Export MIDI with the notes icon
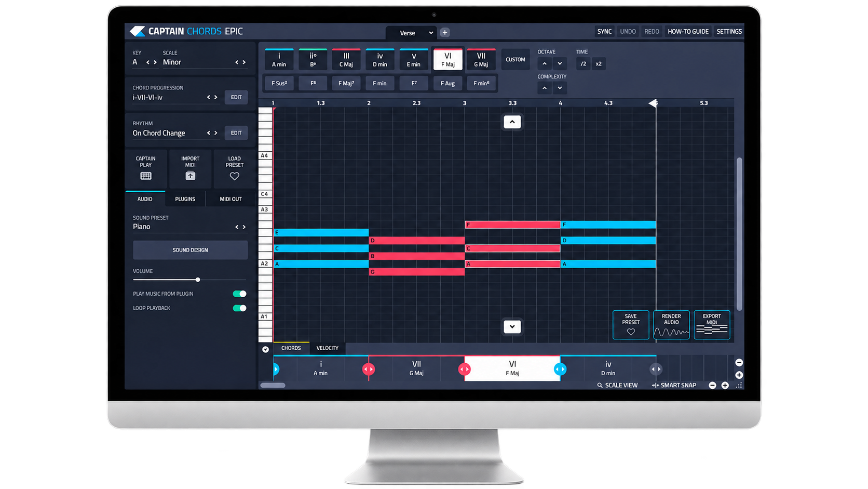This screenshot has height=489, width=868. pos(712,325)
